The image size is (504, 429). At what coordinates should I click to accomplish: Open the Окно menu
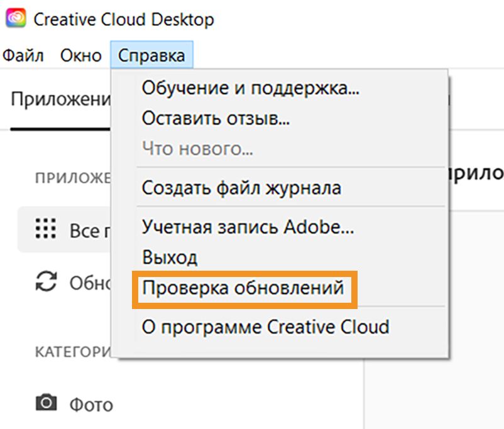[x=80, y=56]
